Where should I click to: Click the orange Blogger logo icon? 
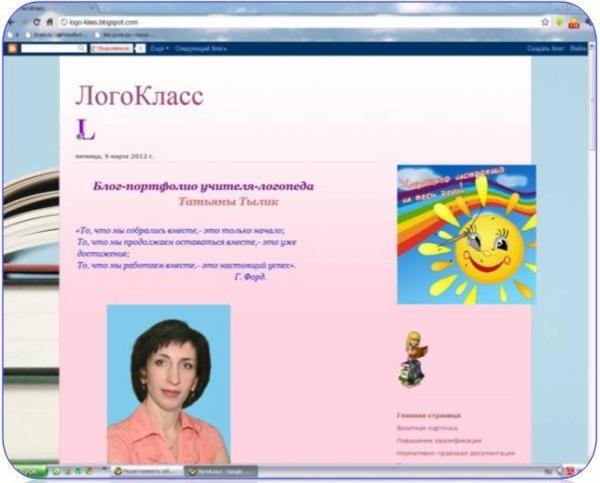click(12, 49)
